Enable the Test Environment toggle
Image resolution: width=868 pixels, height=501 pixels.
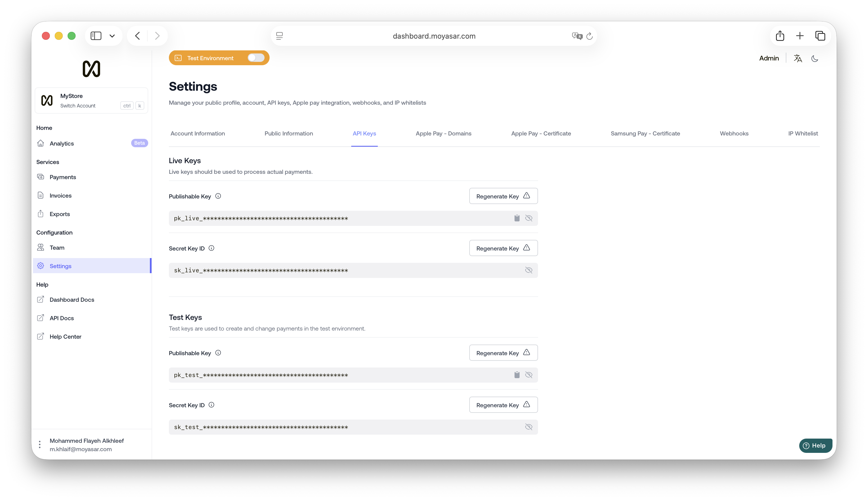256,58
